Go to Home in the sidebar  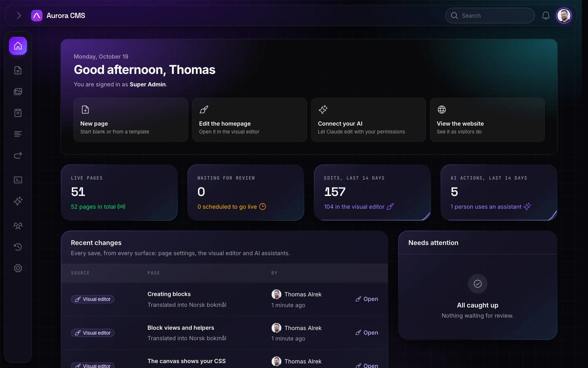click(x=18, y=46)
